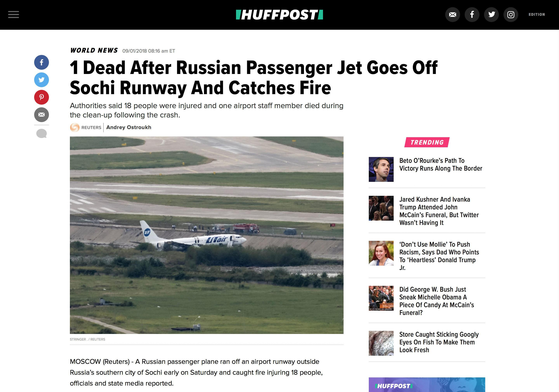Email the article using gray envelope icon
559x392 pixels.
[41, 115]
